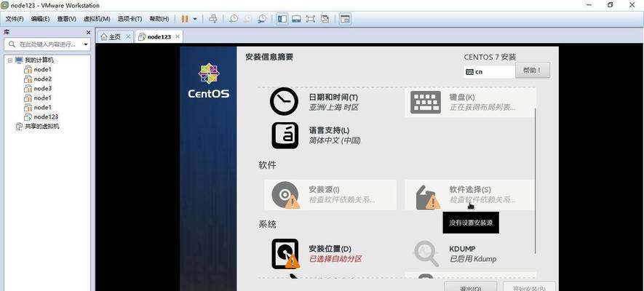
Task: Click the 系统 section header
Action: (x=267, y=225)
